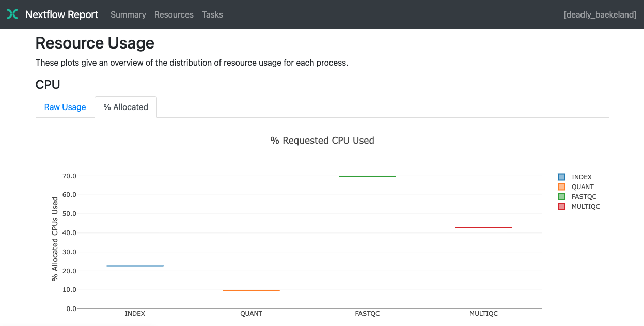This screenshot has height=326, width=644.
Task: Select the % Allocated tab
Action: [125, 107]
